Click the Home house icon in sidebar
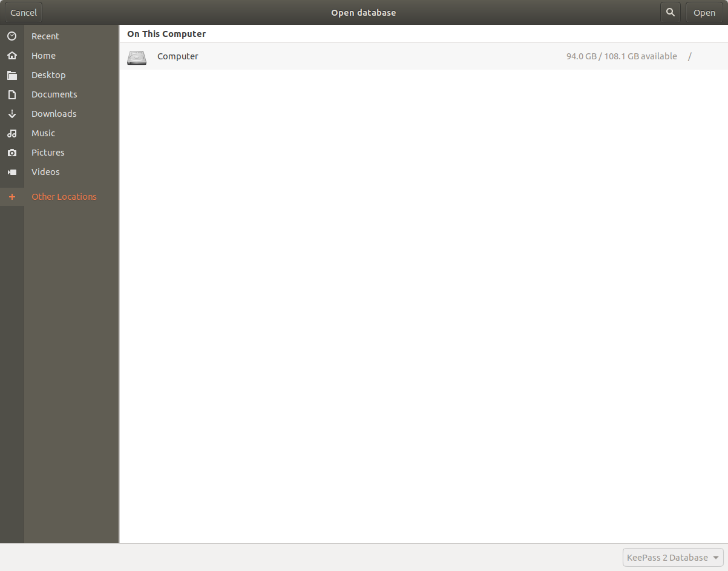 tap(11, 56)
